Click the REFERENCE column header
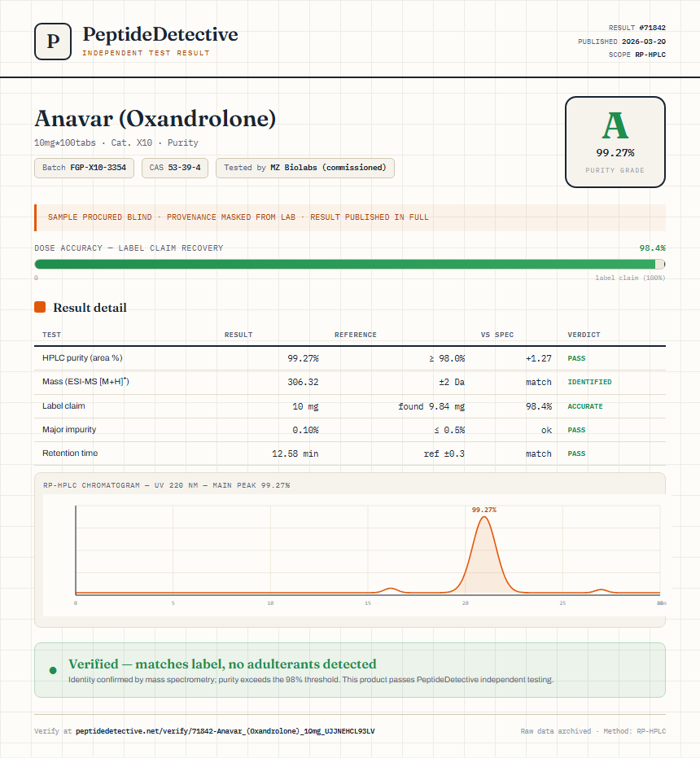 coord(356,335)
